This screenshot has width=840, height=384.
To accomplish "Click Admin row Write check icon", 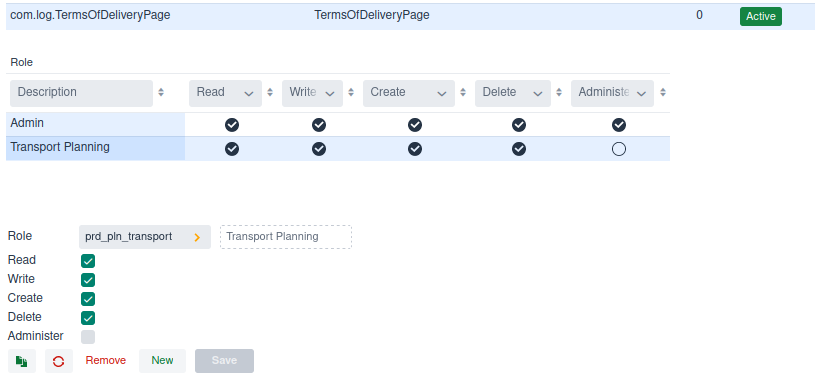I will point(319,125).
